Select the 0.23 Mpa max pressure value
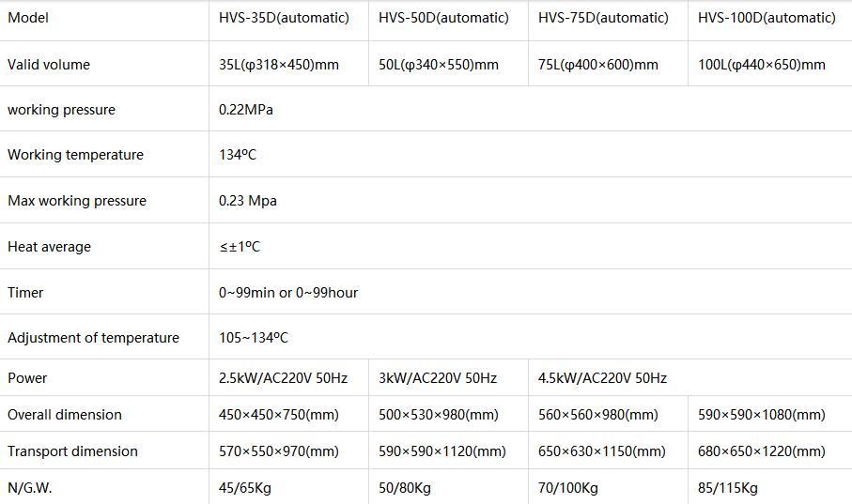This screenshot has height=504, width=852. (248, 201)
